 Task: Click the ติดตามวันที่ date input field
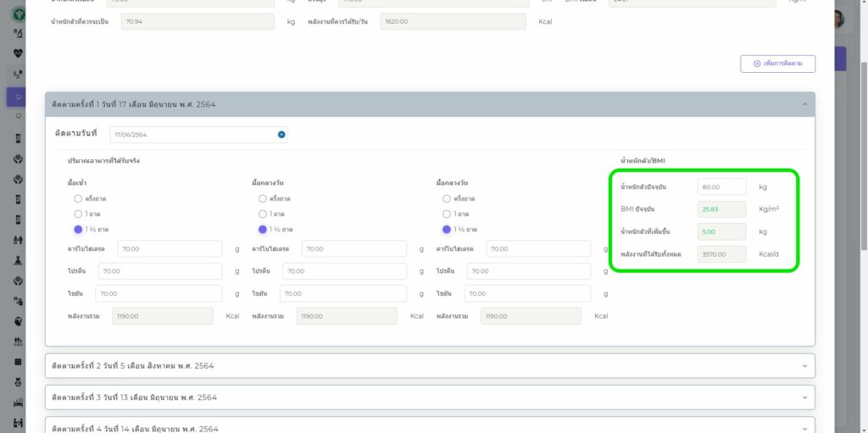[193, 135]
